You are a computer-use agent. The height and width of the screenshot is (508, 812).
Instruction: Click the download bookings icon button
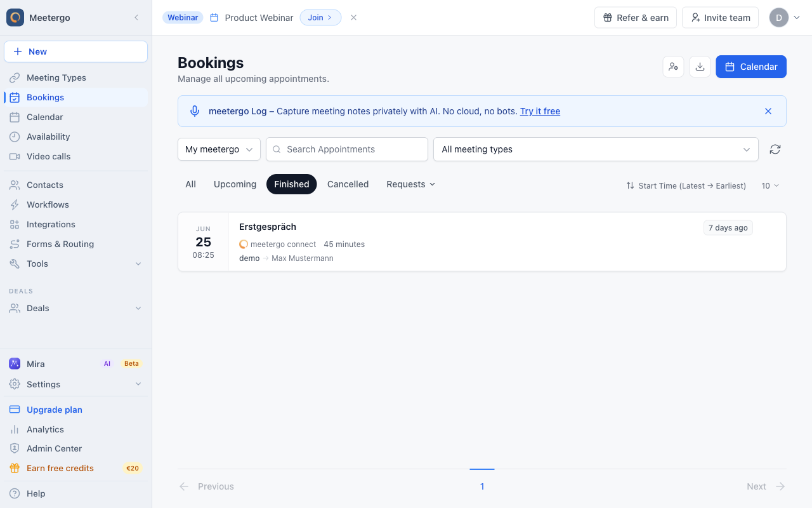pos(700,67)
